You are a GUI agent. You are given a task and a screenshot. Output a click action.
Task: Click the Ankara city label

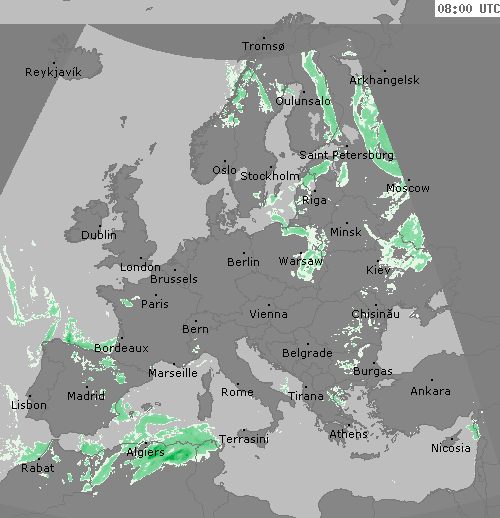pos(430,391)
